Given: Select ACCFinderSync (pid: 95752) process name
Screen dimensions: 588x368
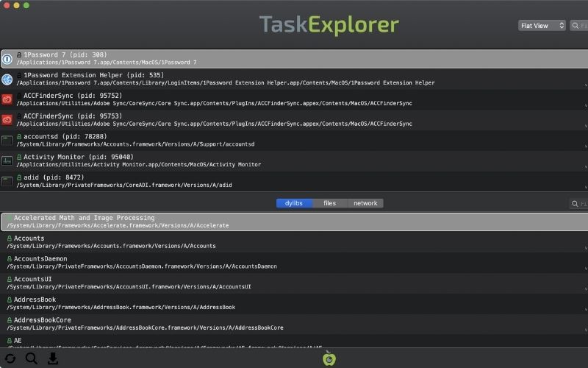Looking at the screenshot, I should (x=73, y=96).
